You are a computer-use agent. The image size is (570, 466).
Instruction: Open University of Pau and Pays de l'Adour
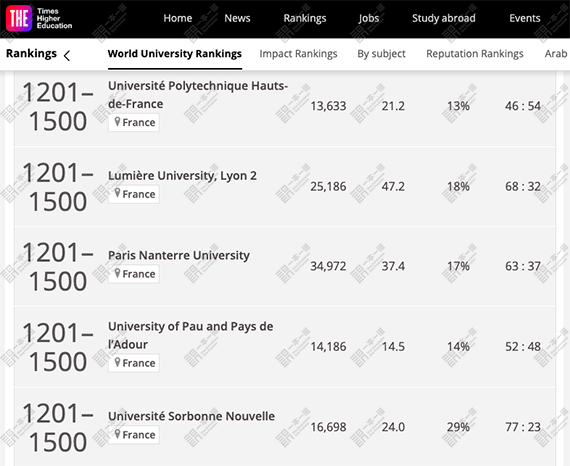[190, 335]
